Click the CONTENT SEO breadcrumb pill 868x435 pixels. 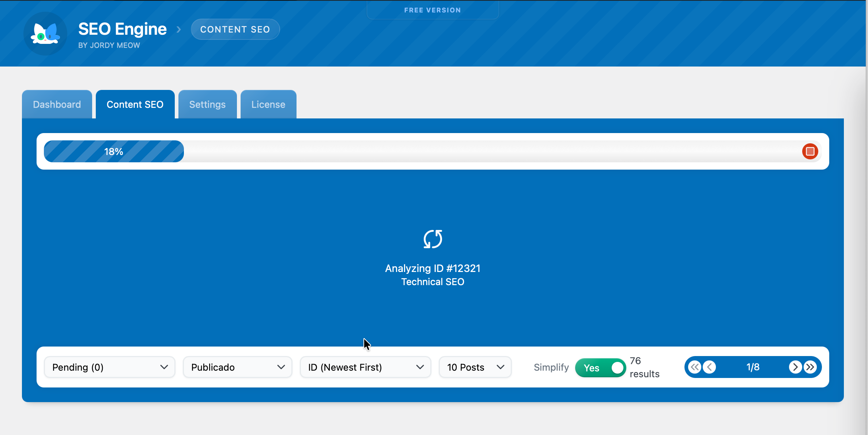click(235, 30)
